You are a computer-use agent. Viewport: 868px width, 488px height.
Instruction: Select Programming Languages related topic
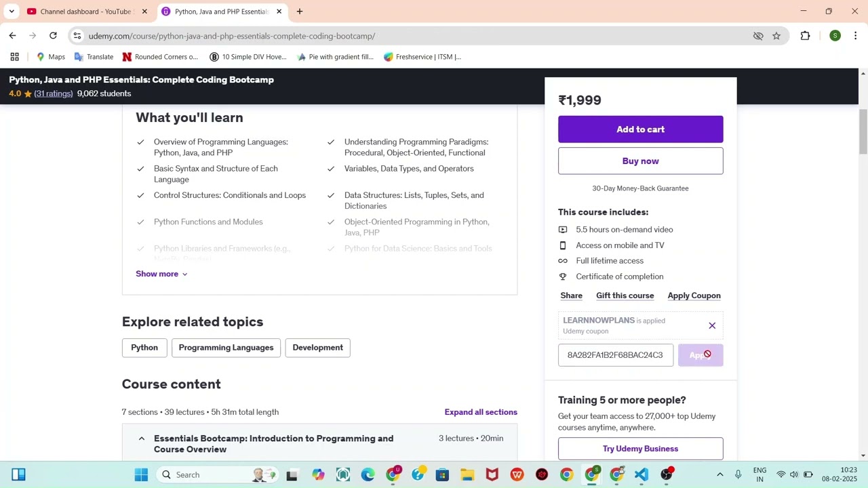click(x=226, y=348)
